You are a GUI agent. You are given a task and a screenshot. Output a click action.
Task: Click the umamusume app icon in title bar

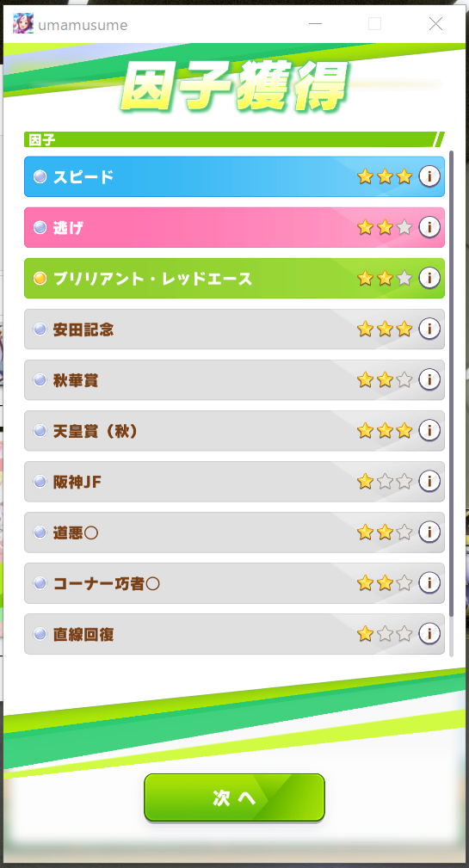(23, 24)
